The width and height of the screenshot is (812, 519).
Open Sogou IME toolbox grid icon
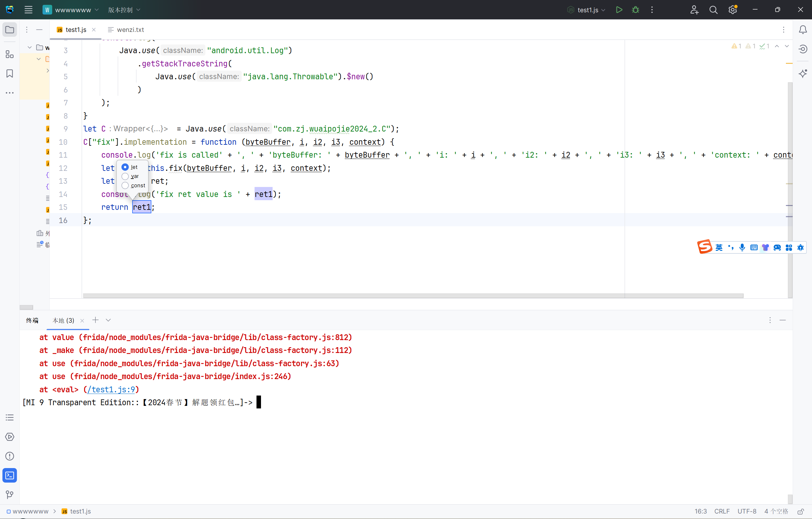(x=789, y=247)
